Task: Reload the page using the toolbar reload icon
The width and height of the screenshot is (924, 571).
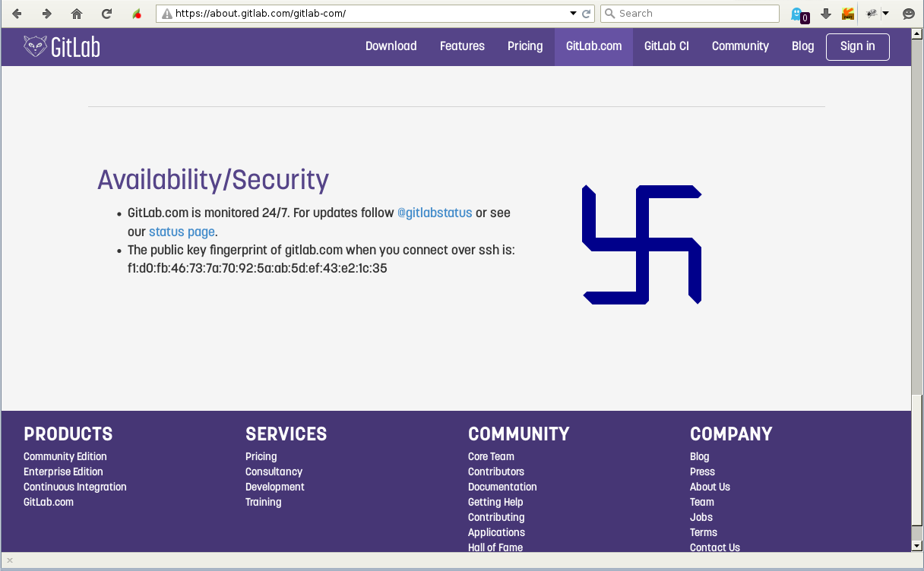Action: coord(107,14)
